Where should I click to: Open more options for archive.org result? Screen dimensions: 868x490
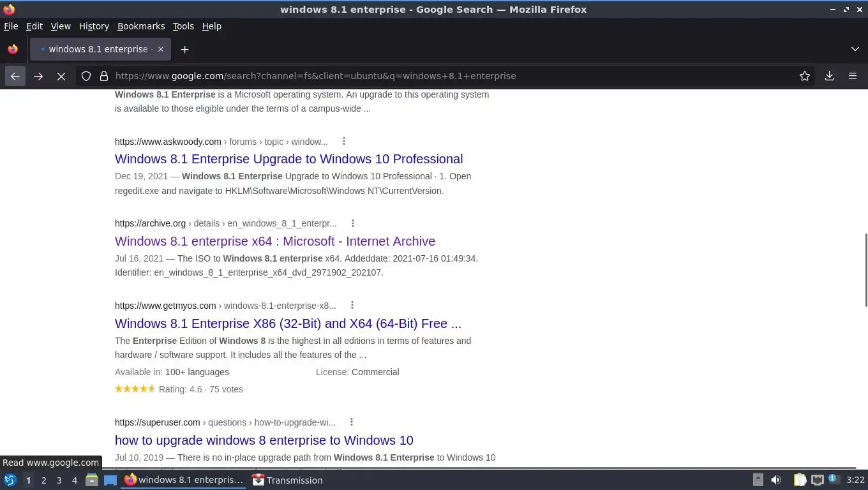point(353,223)
